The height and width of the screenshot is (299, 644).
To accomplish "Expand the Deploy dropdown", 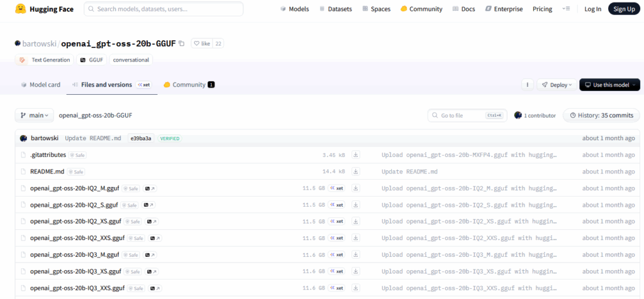I will tap(557, 85).
